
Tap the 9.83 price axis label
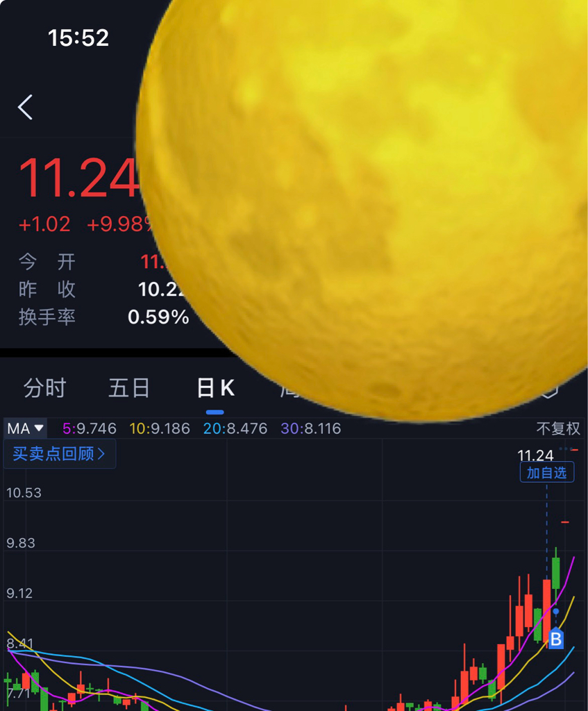point(20,543)
